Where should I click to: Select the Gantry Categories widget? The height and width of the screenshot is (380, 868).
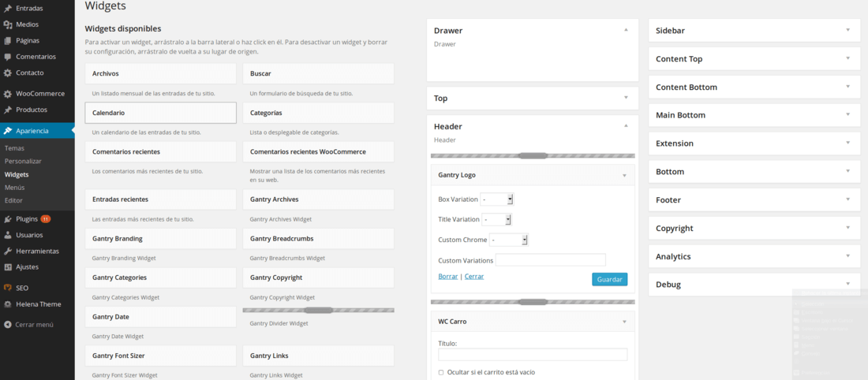[161, 278]
